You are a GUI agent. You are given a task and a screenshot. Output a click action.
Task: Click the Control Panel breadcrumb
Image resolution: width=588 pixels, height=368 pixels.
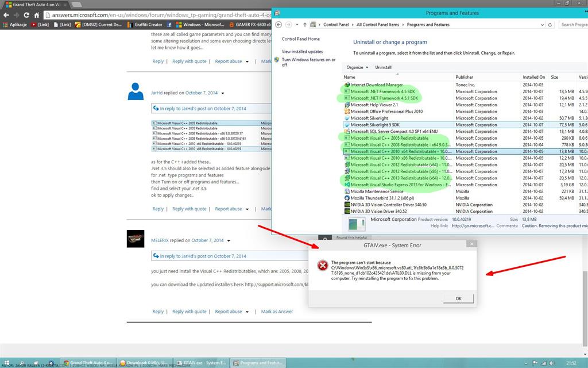336,24
